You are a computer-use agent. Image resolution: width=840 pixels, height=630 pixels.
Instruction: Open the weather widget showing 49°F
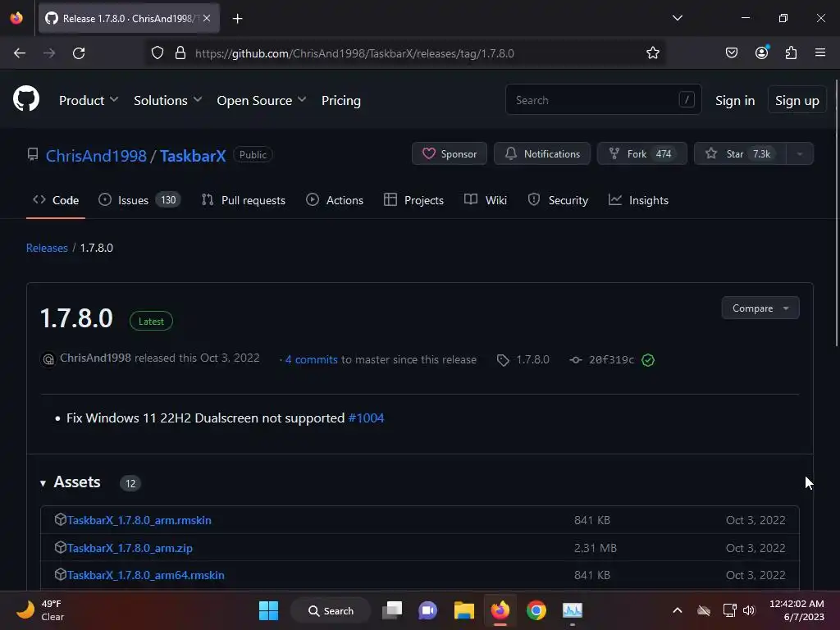[x=40, y=610]
